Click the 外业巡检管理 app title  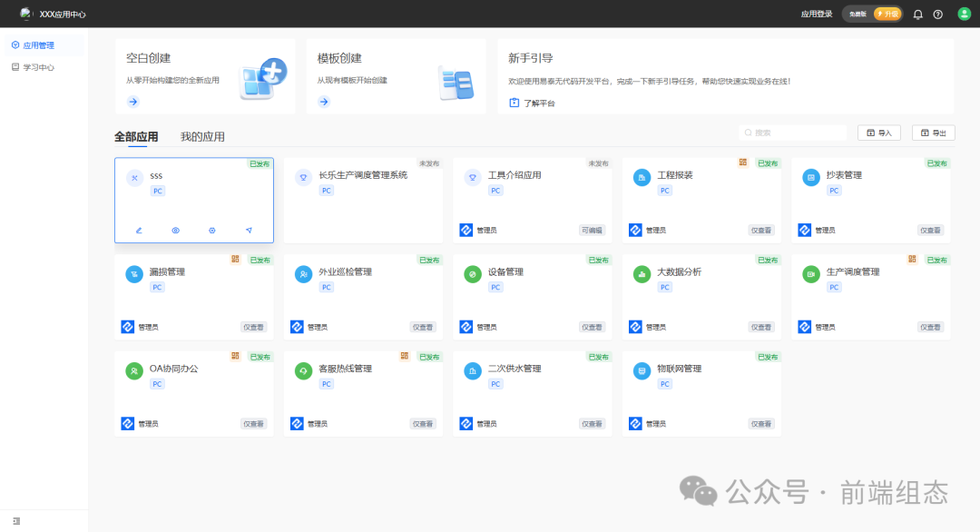tap(345, 272)
